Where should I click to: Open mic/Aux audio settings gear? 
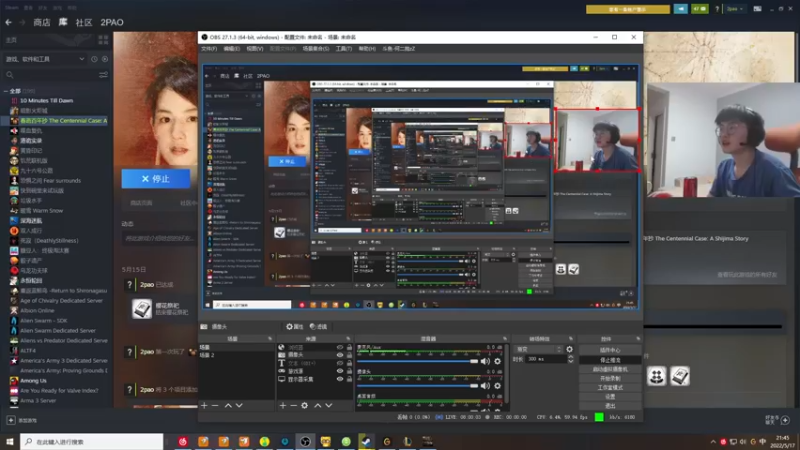coord(497,361)
